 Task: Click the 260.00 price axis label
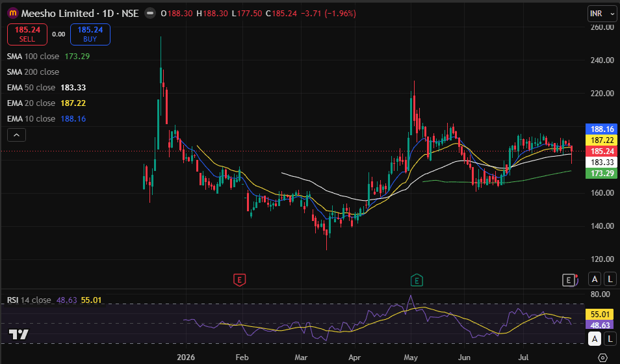click(x=602, y=27)
